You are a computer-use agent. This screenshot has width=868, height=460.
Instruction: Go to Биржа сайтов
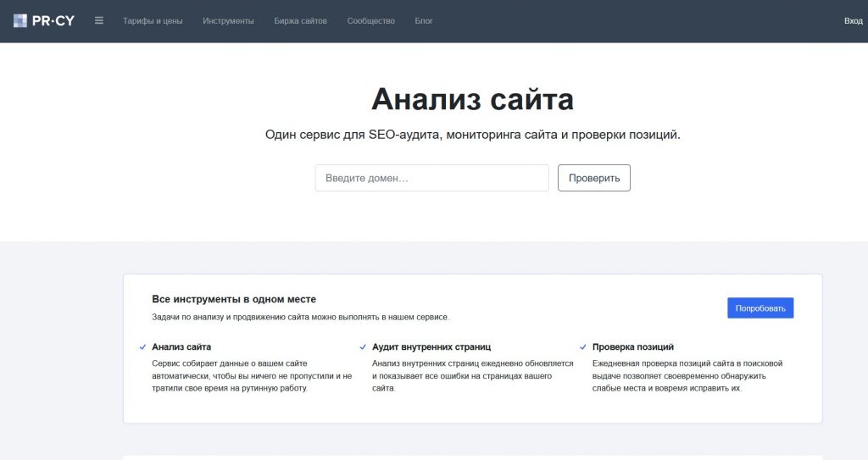300,20
